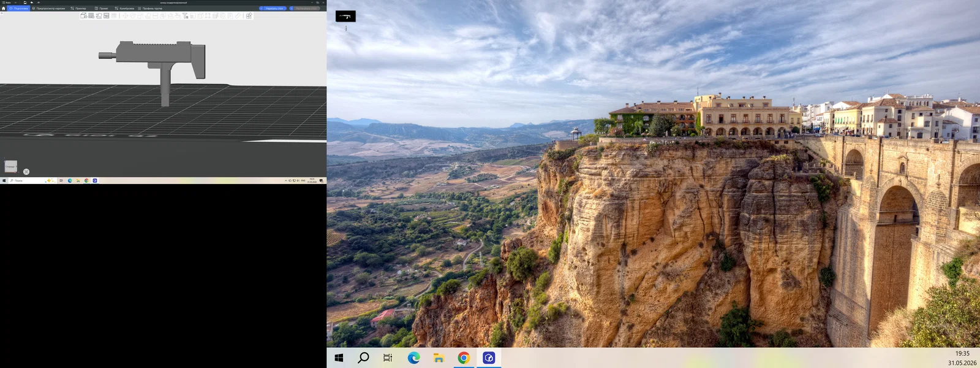Click the round reset view icon near cube
The height and width of the screenshot is (368, 980).
click(26, 172)
